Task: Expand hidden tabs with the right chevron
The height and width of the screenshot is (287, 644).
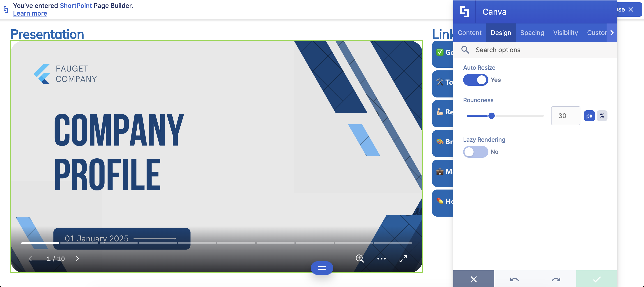Action: [612, 32]
